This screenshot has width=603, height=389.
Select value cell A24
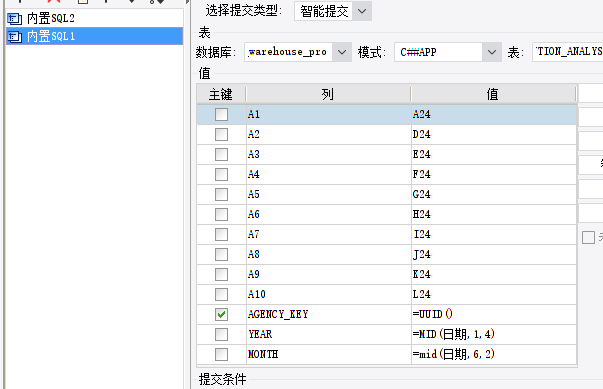(493, 114)
